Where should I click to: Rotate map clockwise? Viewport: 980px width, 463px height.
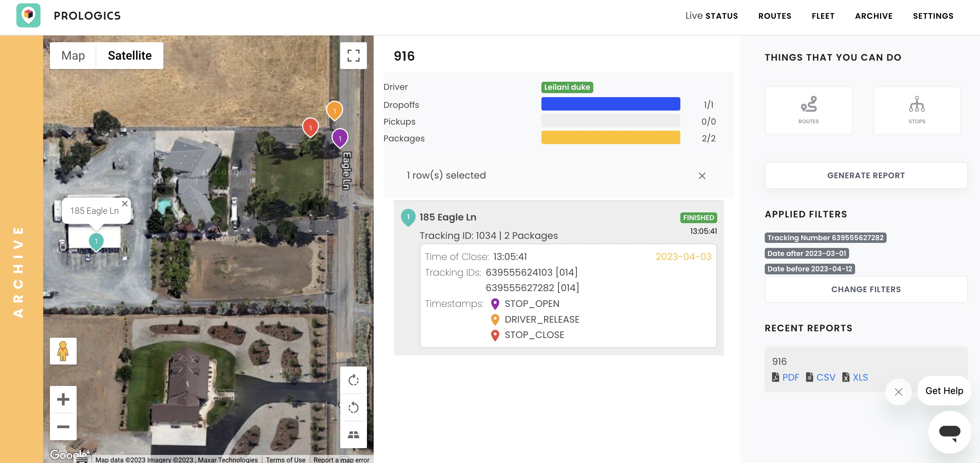pyautogui.click(x=353, y=380)
